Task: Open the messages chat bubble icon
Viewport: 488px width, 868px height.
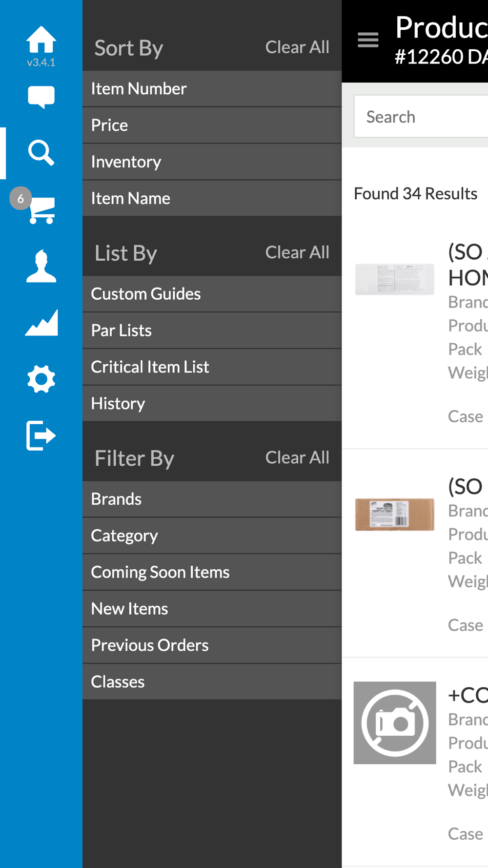Action: click(41, 97)
